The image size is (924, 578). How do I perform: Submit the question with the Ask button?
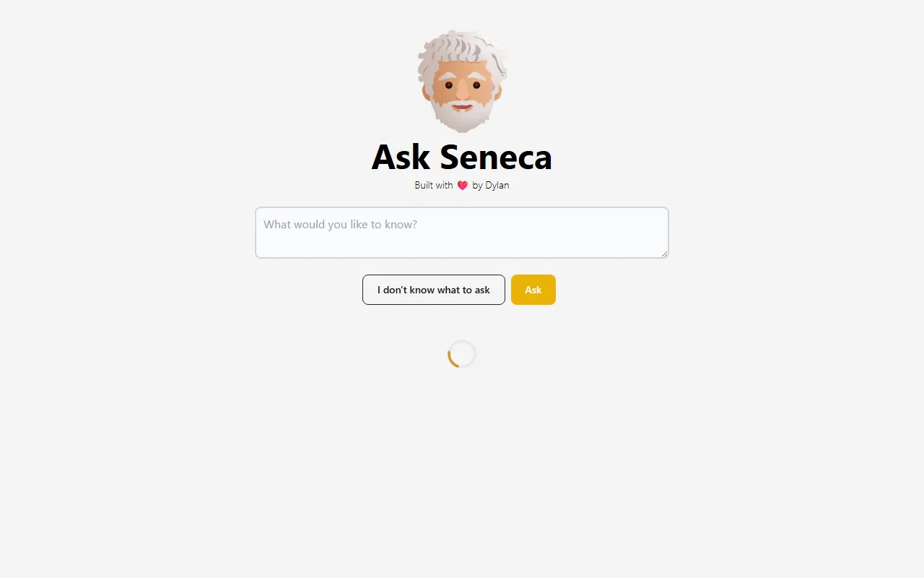coord(533,290)
